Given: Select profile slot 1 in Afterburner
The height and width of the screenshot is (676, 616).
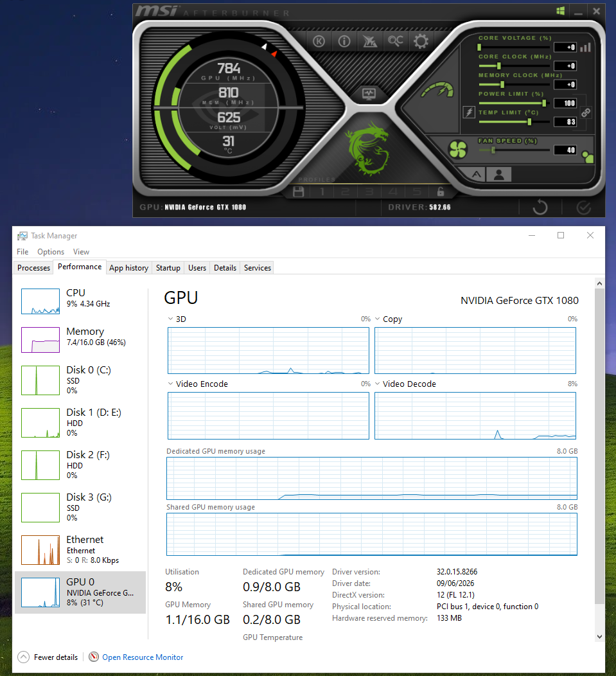Looking at the screenshot, I should click(x=322, y=191).
